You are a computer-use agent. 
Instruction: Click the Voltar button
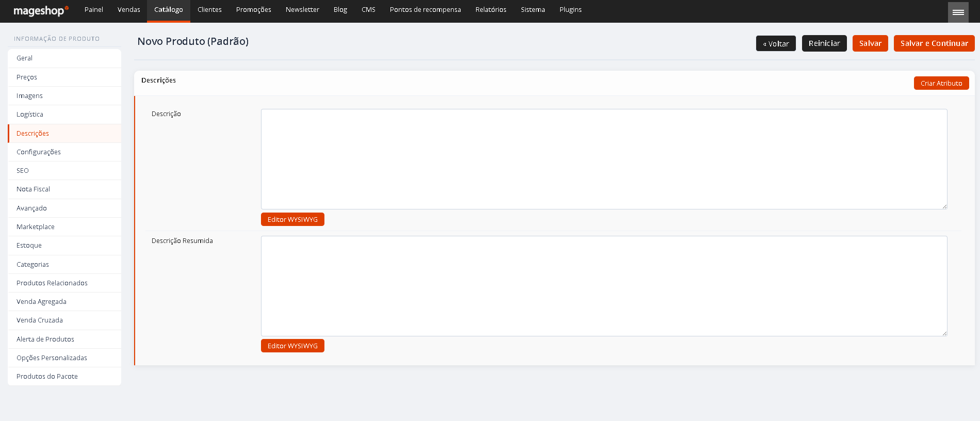point(776,43)
